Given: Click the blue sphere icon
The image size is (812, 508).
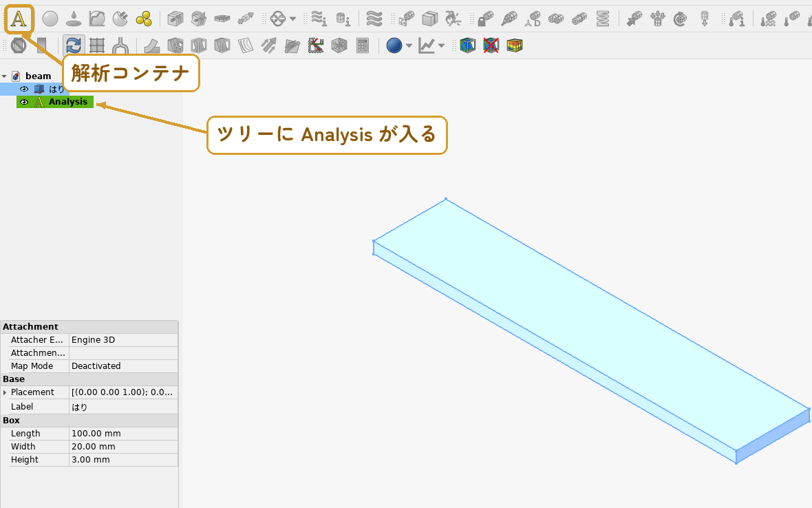Looking at the screenshot, I should coord(394,45).
